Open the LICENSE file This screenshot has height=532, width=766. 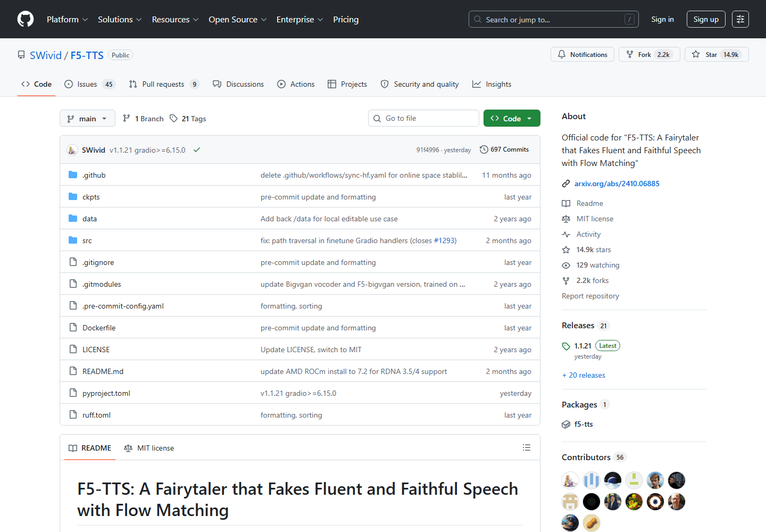(x=96, y=350)
